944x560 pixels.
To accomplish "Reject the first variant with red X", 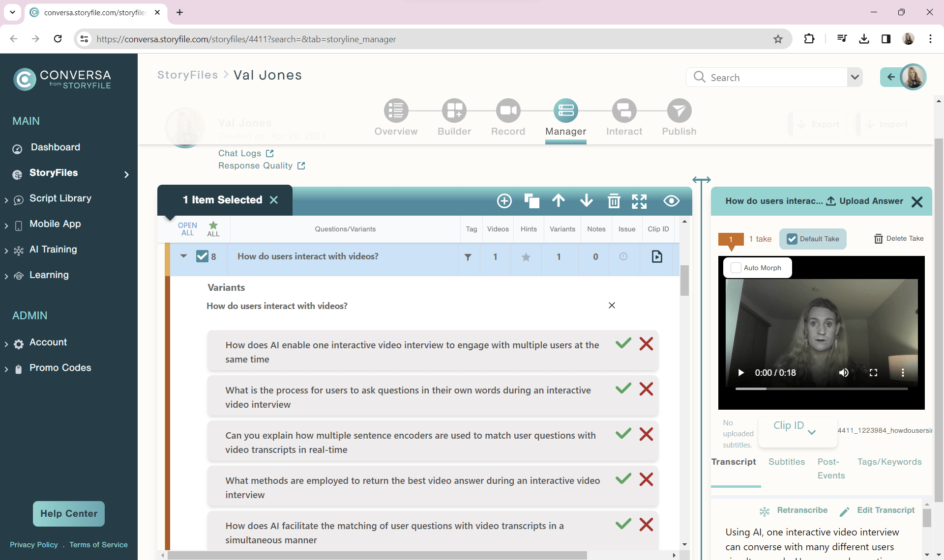I will click(x=646, y=344).
